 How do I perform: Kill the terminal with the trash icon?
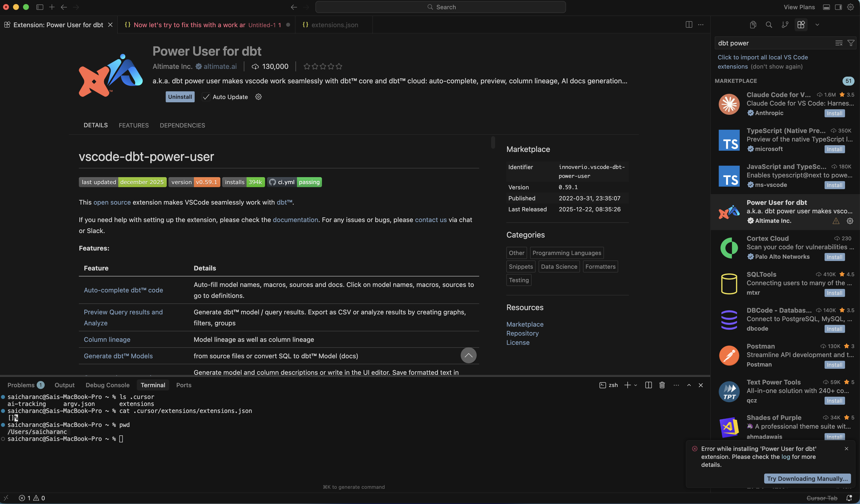pos(662,385)
